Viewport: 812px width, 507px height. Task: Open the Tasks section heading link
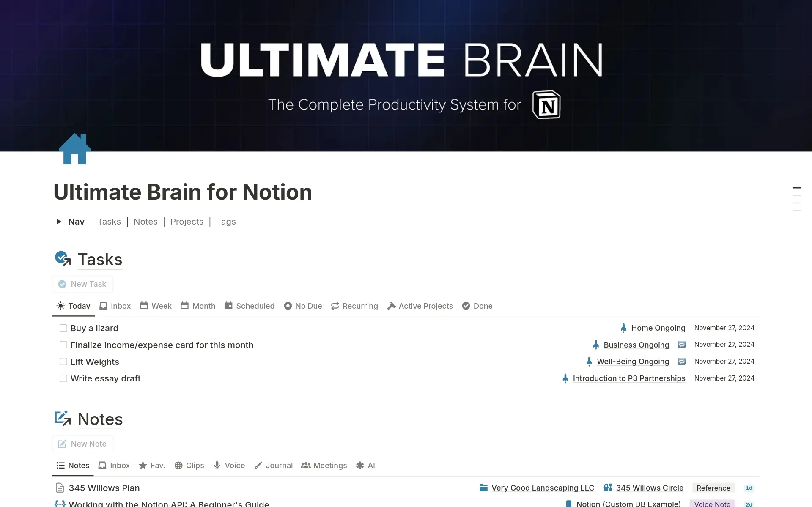pos(100,259)
